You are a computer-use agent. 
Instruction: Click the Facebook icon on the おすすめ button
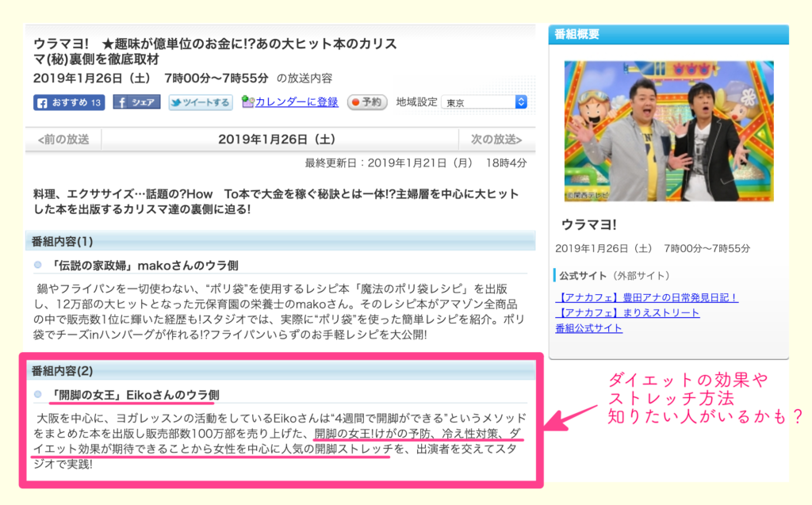pos(42,102)
